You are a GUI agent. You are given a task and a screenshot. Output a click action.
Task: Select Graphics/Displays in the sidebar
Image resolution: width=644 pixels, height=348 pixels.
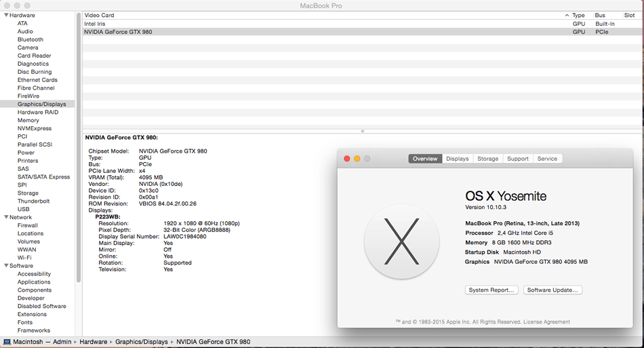tap(37, 104)
